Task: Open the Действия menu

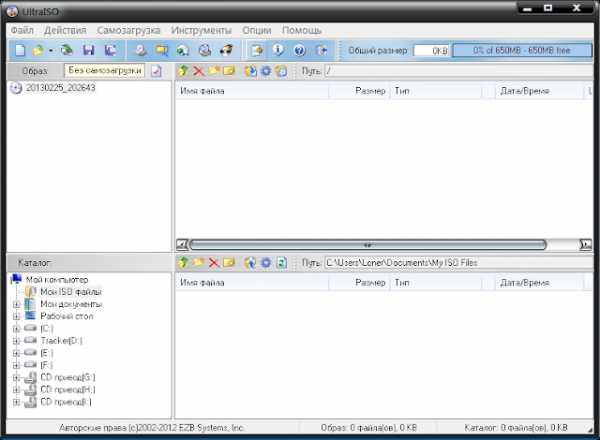Action: coord(65,30)
